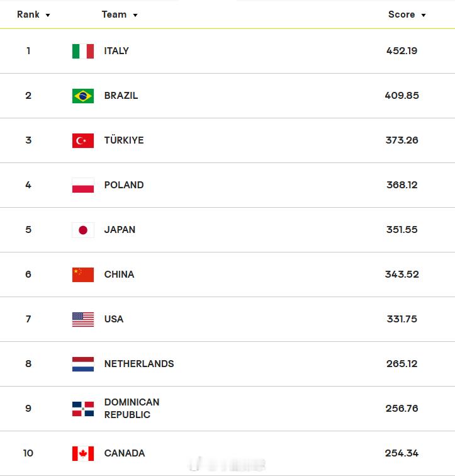Click the Dominican Republic flag icon
Image resolution: width=455 pixels, height=476 pixels.
83,409
